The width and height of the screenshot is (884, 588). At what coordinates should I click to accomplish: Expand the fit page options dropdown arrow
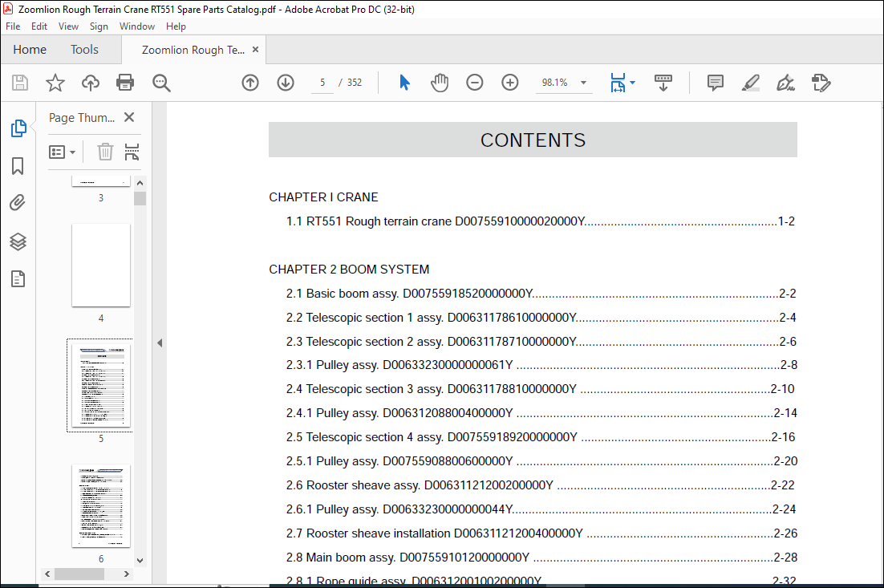coord(633,83)
